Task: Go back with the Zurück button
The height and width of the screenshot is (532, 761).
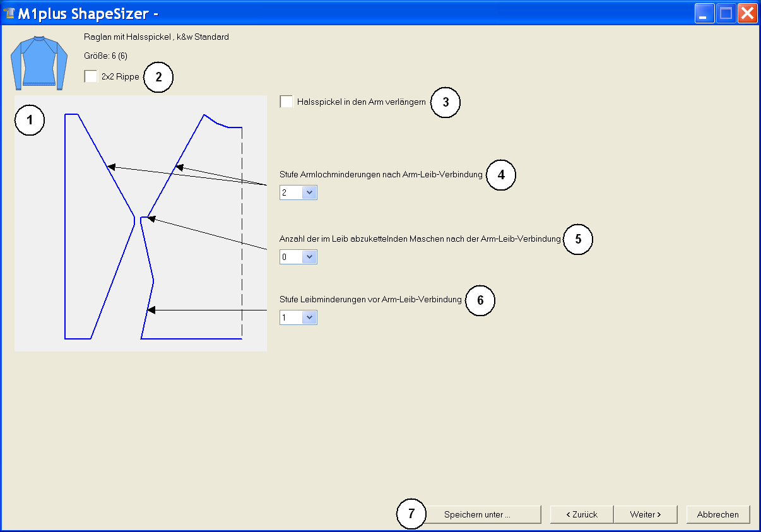Action: click(x=581, y=514)
